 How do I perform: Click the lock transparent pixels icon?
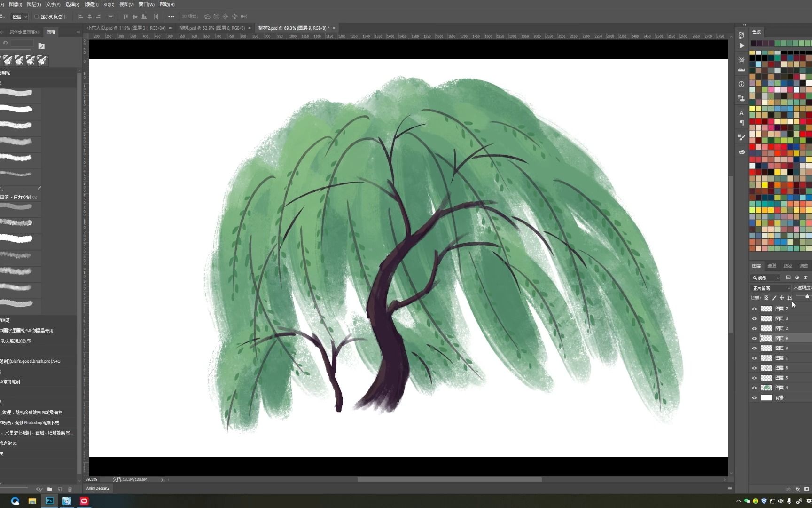click(x=766, y=298)
